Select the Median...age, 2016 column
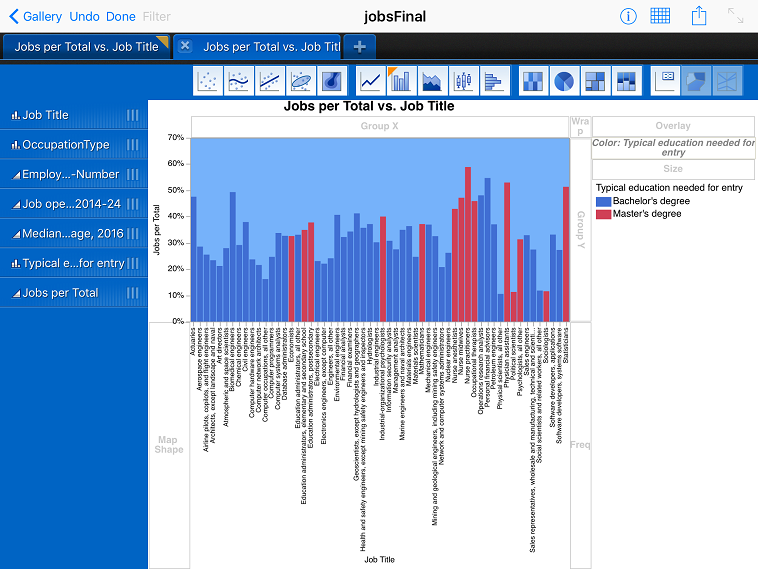This screenshot has width=758, height=569. point(73,233)
